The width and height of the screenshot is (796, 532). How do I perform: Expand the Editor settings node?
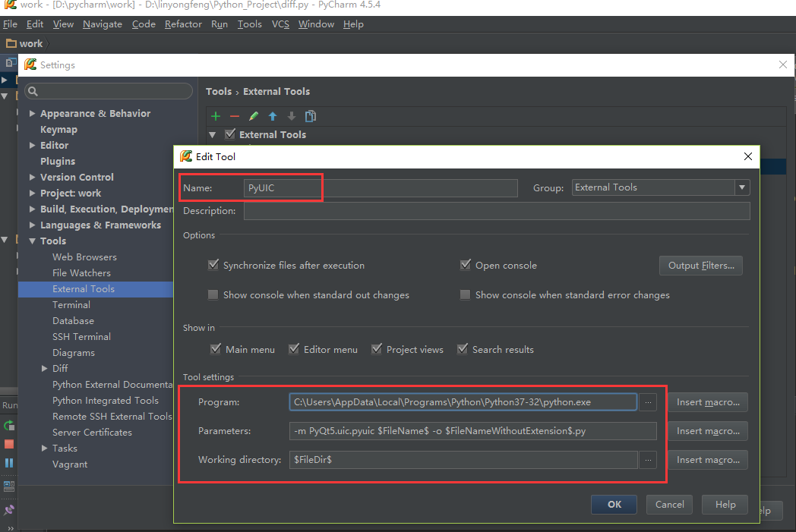tap(32, 146)
